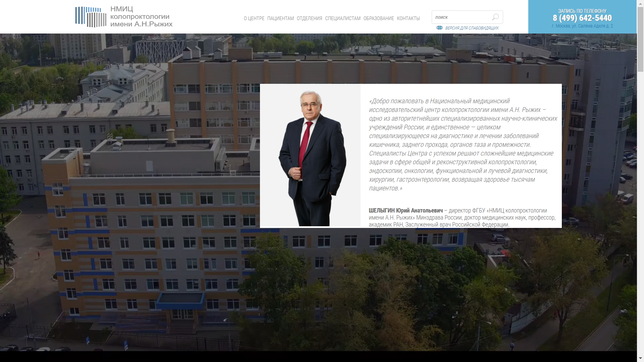Viewport: 644px width, 362px height.
Task: Click the magnifier search icon
Action: 495,17
